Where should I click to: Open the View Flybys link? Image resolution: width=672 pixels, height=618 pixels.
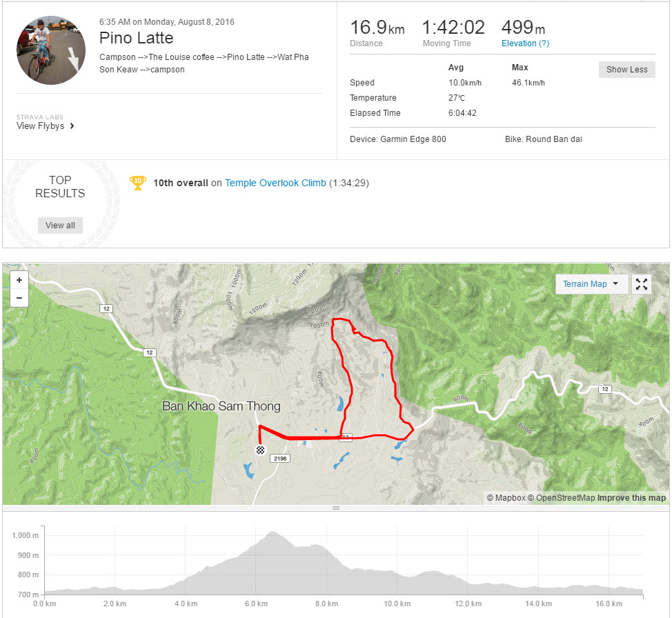coord(40,126)
